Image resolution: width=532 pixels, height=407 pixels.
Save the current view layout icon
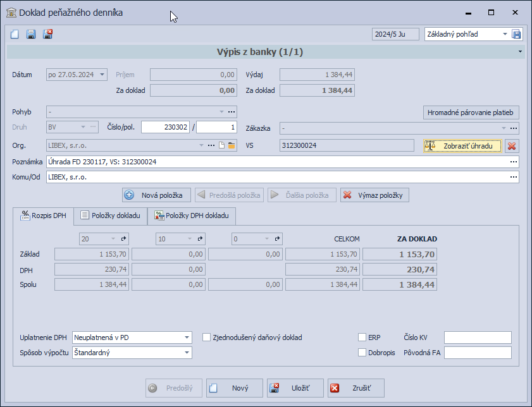tap(516, 34)
